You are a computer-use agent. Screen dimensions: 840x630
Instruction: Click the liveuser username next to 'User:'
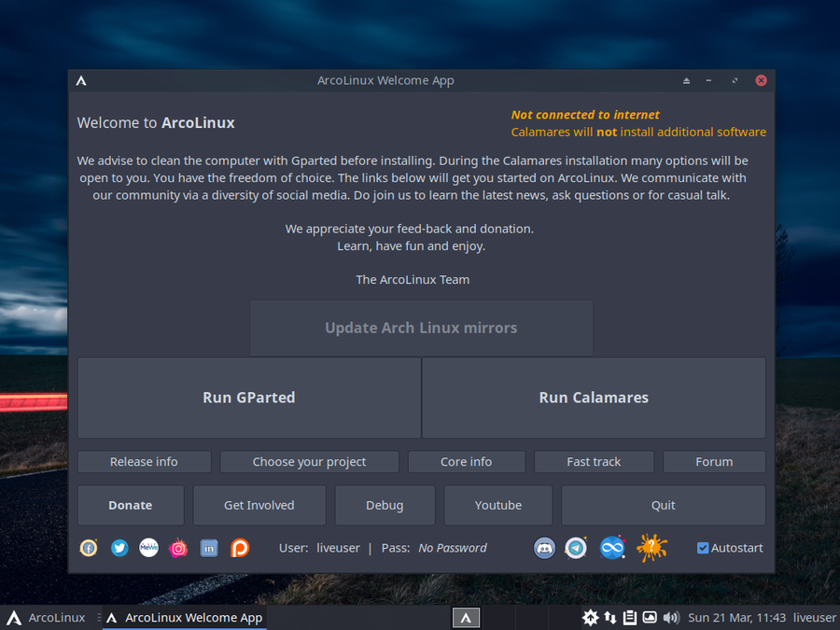(x=338, y=548)
